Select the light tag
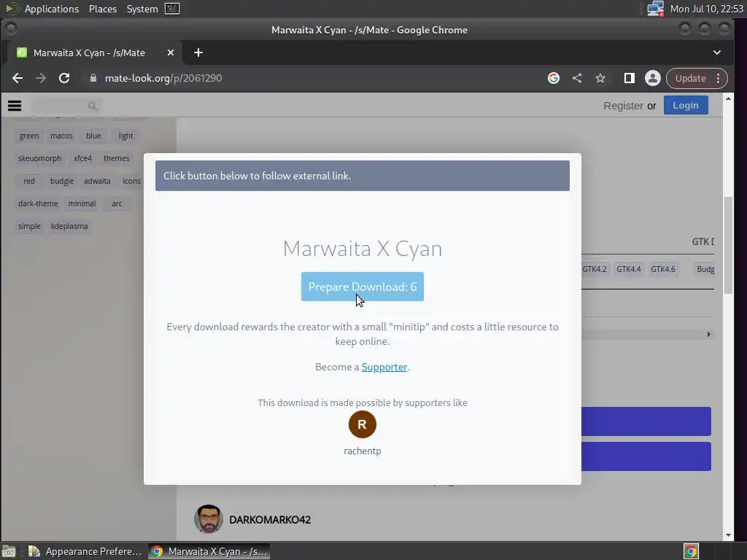 tap(125, 136)
